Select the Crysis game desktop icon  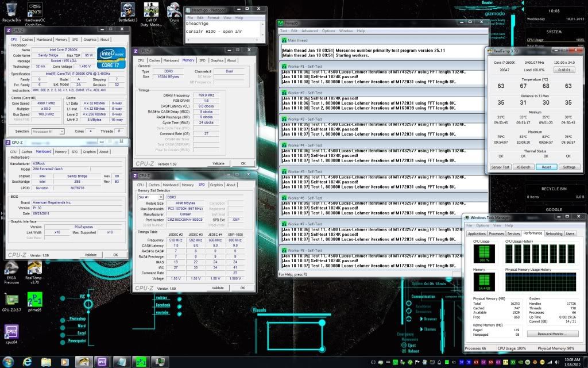click(x=174, y=12)
